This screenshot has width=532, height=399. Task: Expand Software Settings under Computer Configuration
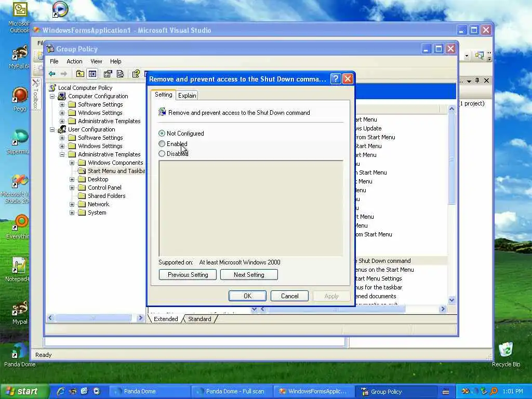(62, 104)
